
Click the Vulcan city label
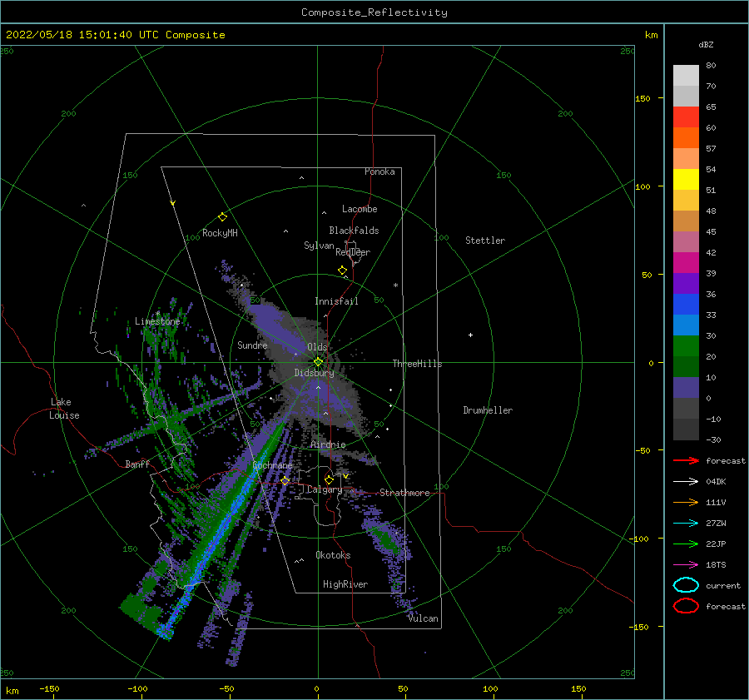click(x=424, y=618)
